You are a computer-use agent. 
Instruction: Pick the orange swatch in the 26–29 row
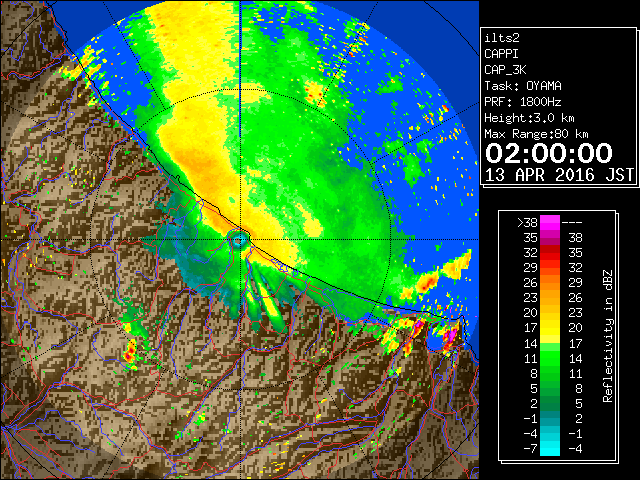[550, 283]
